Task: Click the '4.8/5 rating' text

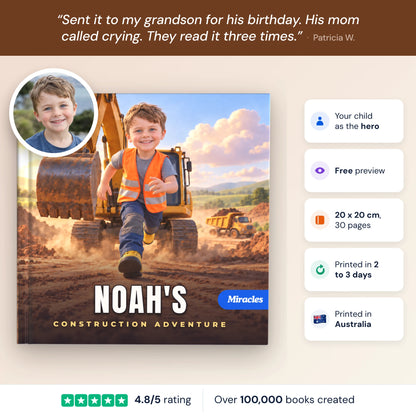Action: click(163, 400)
